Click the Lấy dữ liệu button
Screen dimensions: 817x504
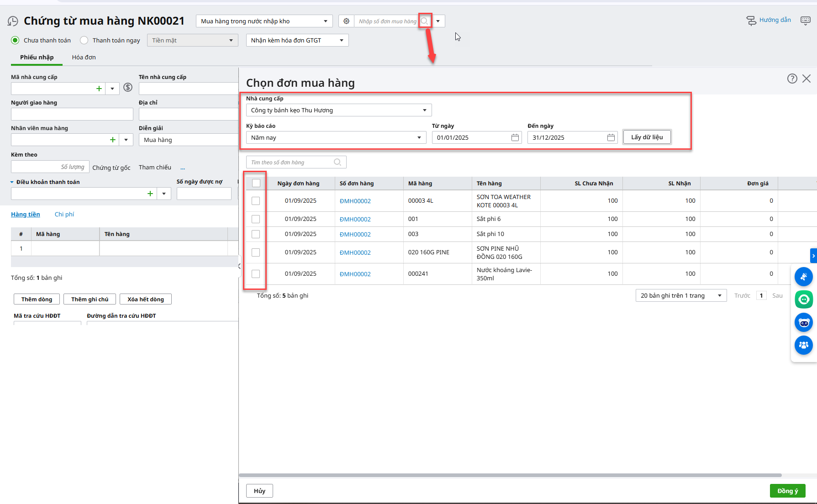[647, 137]
